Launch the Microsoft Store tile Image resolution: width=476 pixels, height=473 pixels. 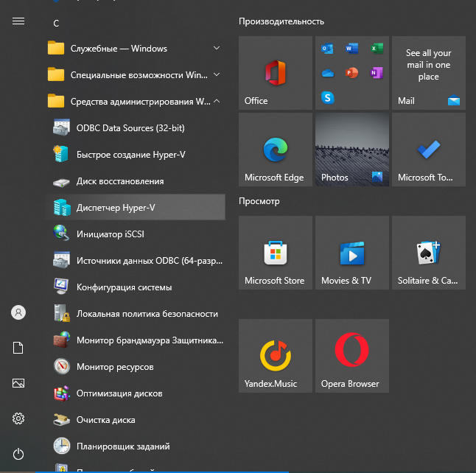(x=276, y=253)
